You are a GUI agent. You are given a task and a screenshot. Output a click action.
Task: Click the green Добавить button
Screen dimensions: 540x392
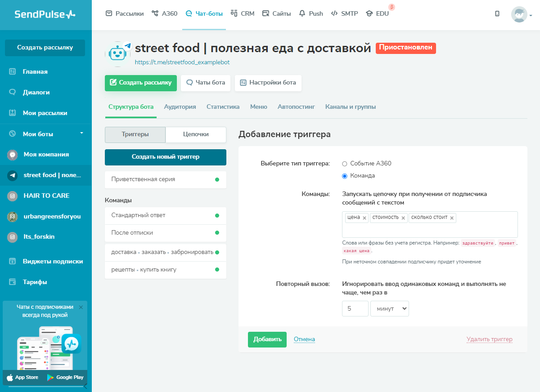267,339
